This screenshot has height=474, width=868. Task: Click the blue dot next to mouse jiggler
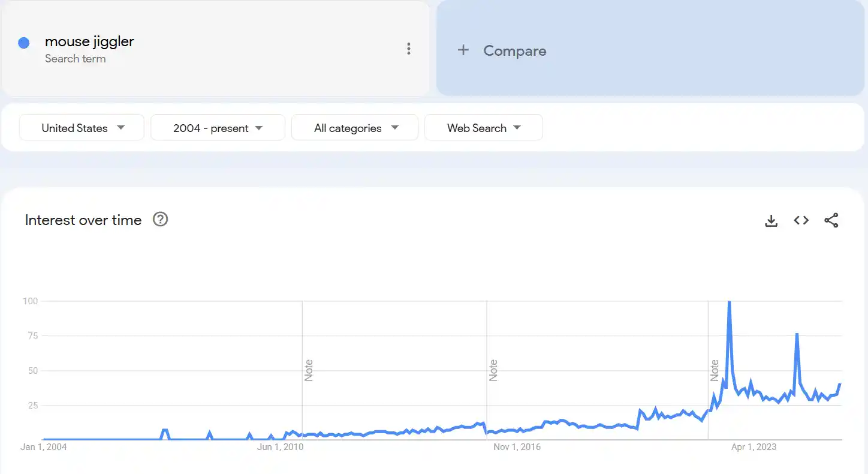click(x=24, y=43)
